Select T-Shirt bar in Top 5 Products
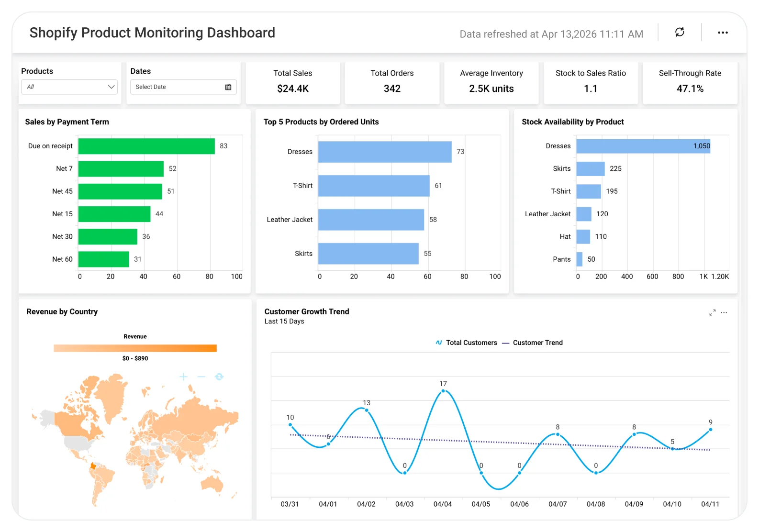The height and width of the screenshot is (532, 759). 374,186
